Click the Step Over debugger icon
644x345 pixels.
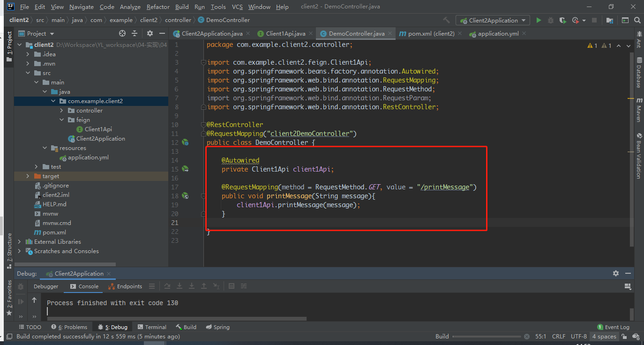pyautogui.click(x=167, y=286)
